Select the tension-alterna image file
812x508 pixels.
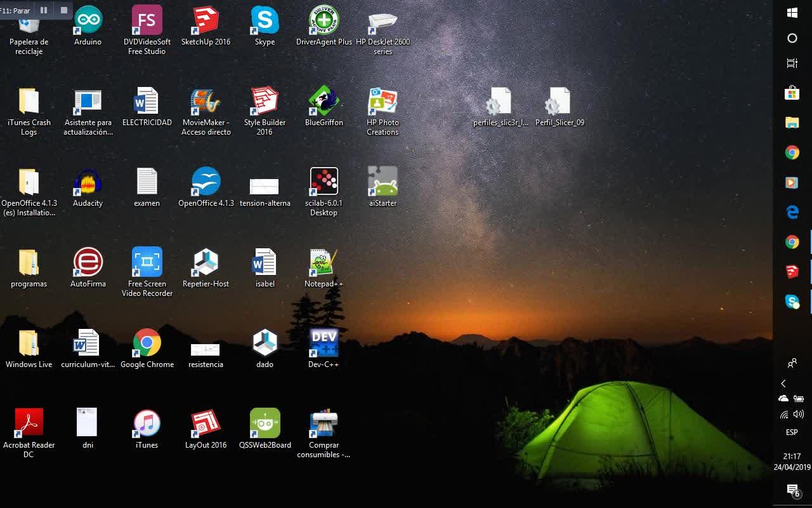coord(265,192)
